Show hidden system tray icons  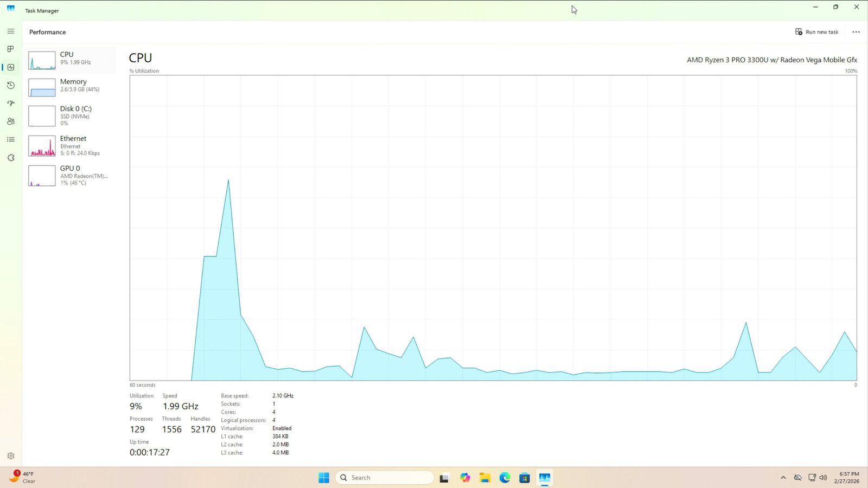click(x=783, y=478)
